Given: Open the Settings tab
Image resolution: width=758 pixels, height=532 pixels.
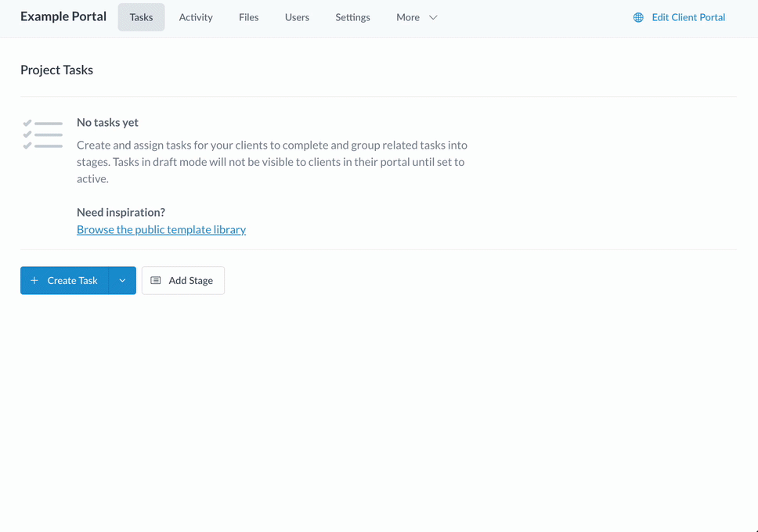Looking at the screenshot, I should [352, 17].
